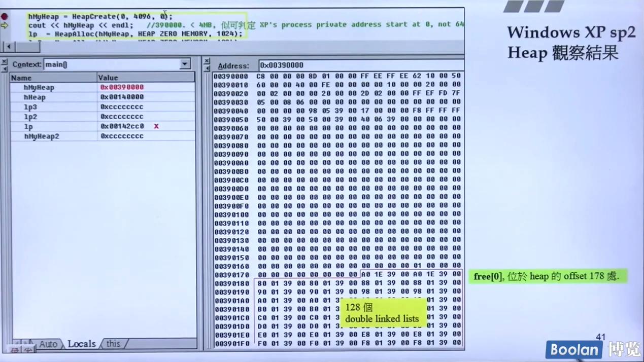Viewport: 644px width, 362px height.
Task: Click the red X mark beside lp value
Action: point(156,126)
